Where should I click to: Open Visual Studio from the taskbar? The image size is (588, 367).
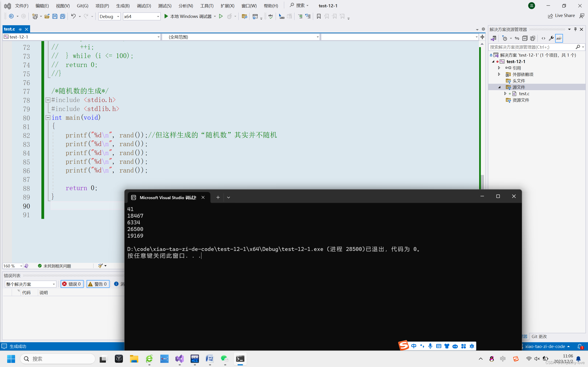tap(180, 359)
